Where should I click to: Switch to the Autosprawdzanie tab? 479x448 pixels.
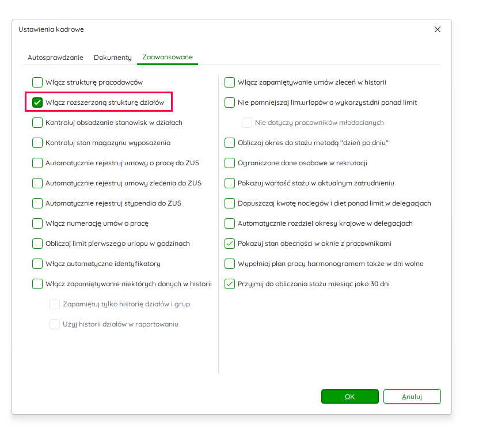point(55,58)
